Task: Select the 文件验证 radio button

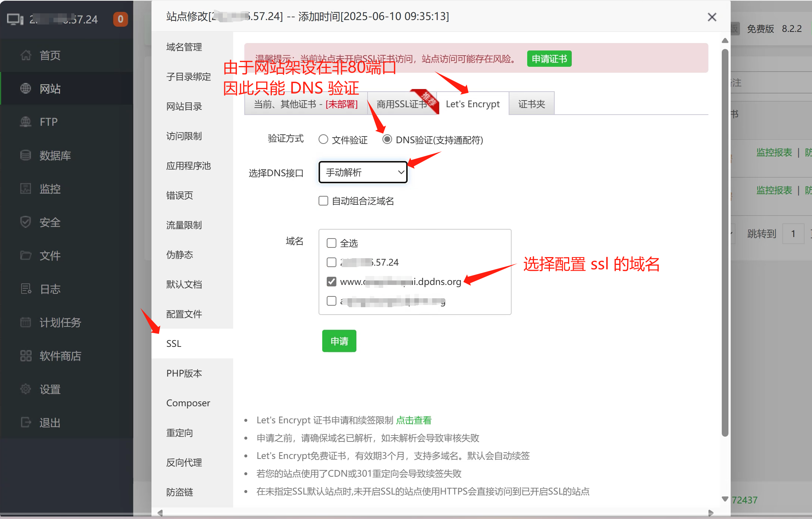Action: click(x=323, y=139)
